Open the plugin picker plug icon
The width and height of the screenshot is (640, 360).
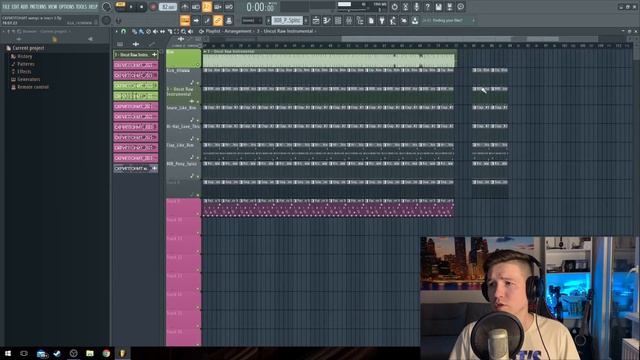point(382,20)
